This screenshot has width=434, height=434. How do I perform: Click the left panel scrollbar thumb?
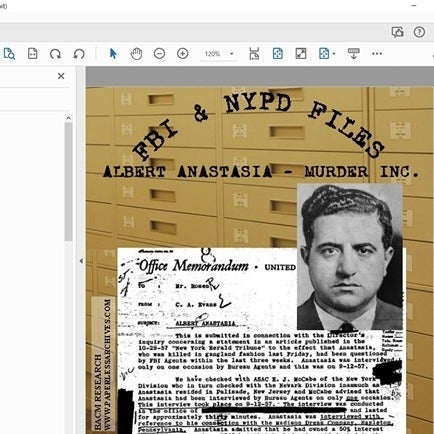(x=68, y=182)
